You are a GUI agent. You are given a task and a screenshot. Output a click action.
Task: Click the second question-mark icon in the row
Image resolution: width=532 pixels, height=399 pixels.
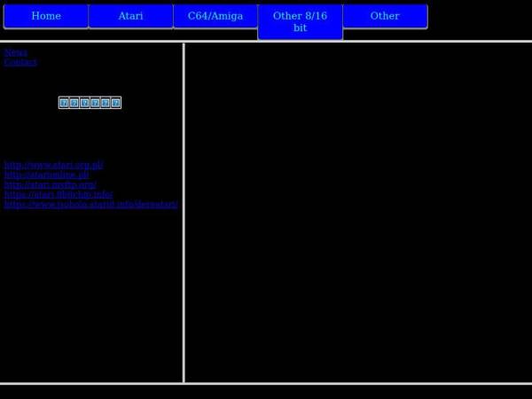pyautogui.click(x=74, y=103)
